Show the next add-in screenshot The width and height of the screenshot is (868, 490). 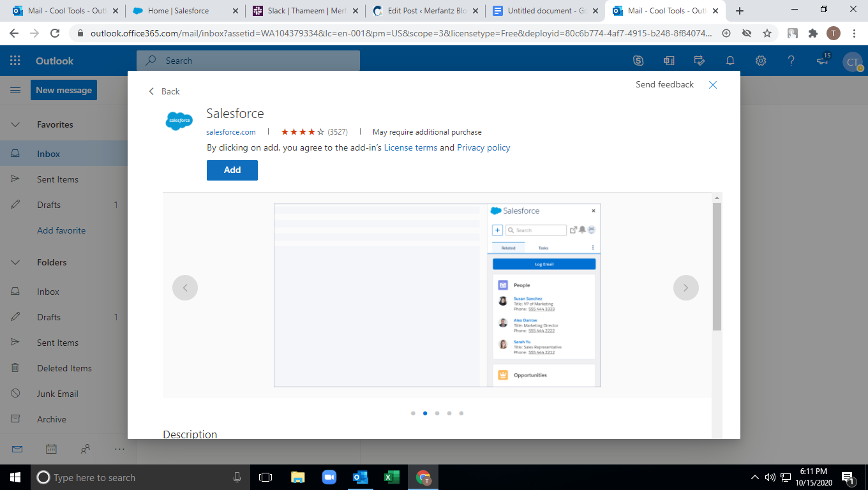(686, 288)
